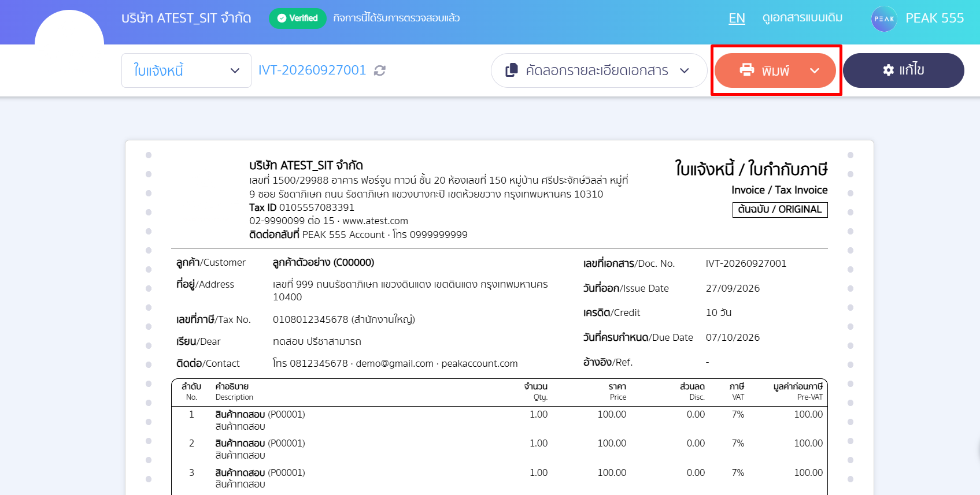
Task: Open the print options chevron on พิมพ์
Action: coord(815,70)
